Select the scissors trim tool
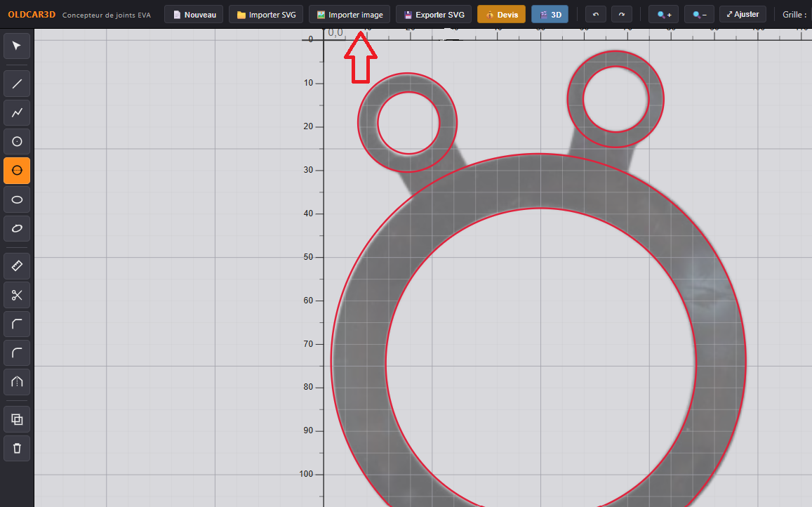The height and width of the screenshot is (507, 812). pyautogui.click(x=17, y=295)
